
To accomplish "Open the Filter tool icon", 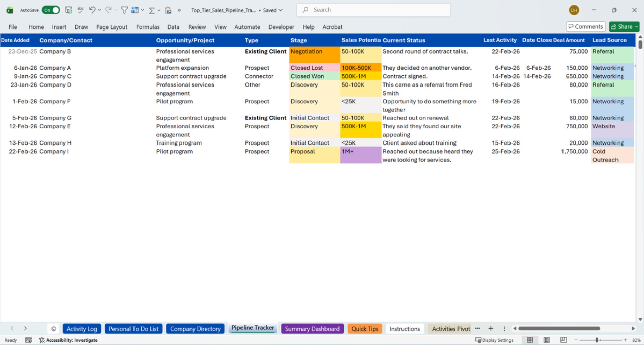I will click(x=124, y=10).
